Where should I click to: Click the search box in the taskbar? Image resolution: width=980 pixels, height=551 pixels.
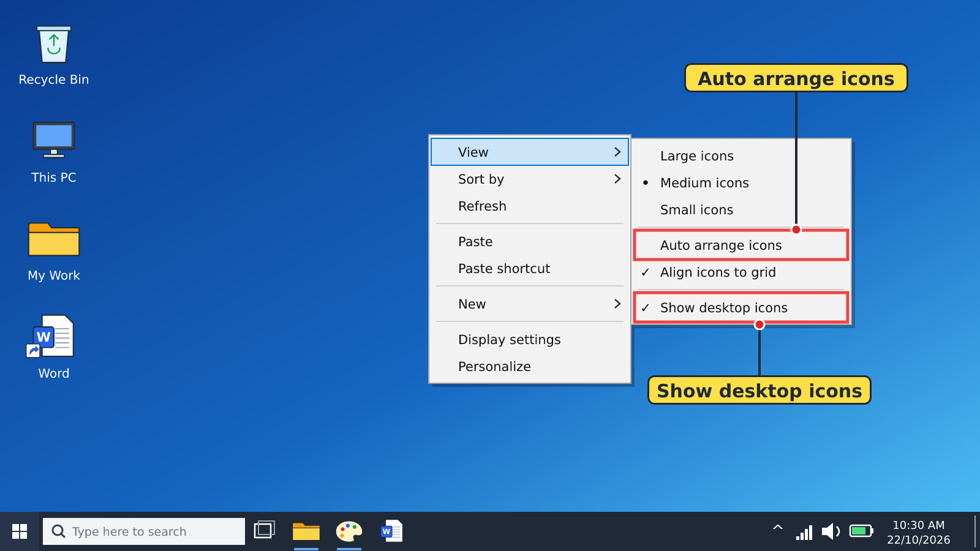(144, 531)
